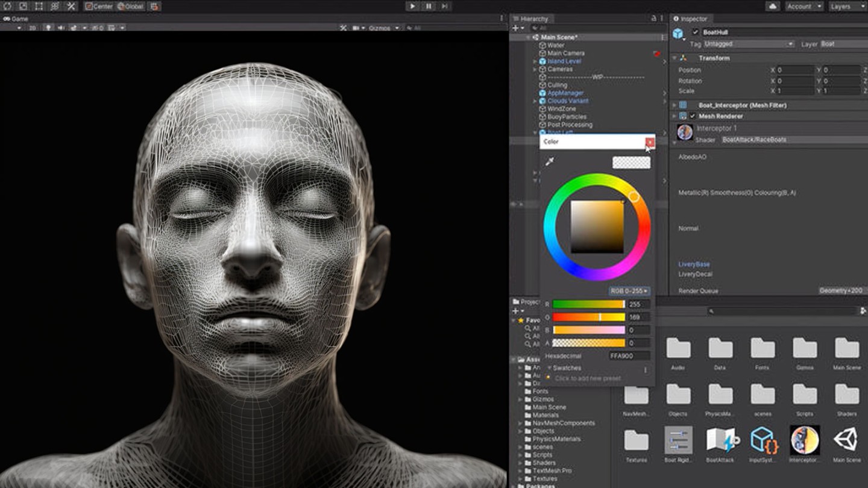Pick a color with the eyedropper tool
The width and height of the screenshot is (868, 488).
(x=550, y=161)
